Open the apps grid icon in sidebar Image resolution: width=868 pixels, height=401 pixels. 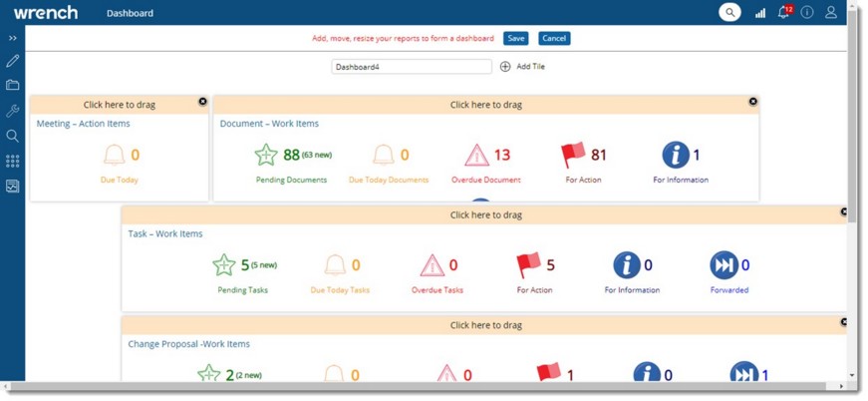(x=13, y=161)
